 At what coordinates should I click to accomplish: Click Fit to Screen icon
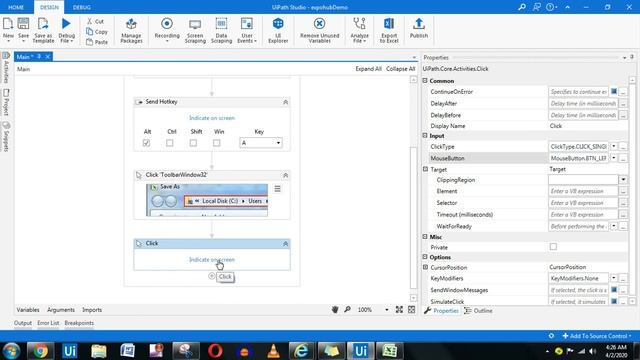click(399, 310)
